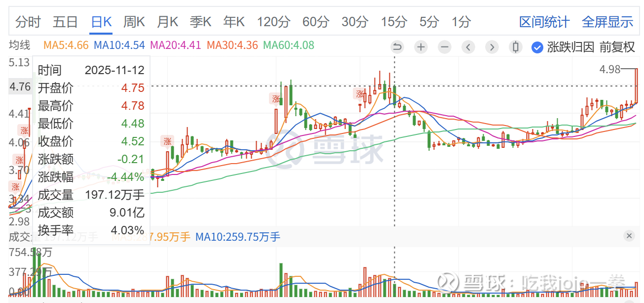Switch to the 分时 chart tab
Screen dimensions: 644x303
tap(28, 22)
